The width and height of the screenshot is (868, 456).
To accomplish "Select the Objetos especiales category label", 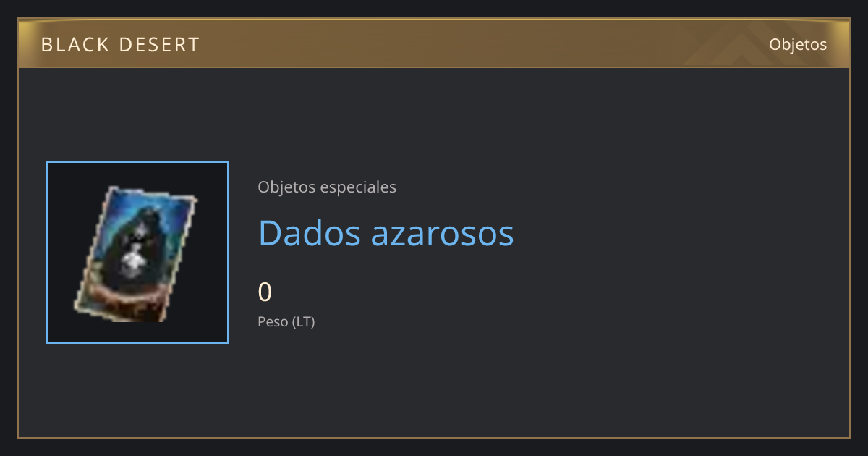I will (327, 187).
